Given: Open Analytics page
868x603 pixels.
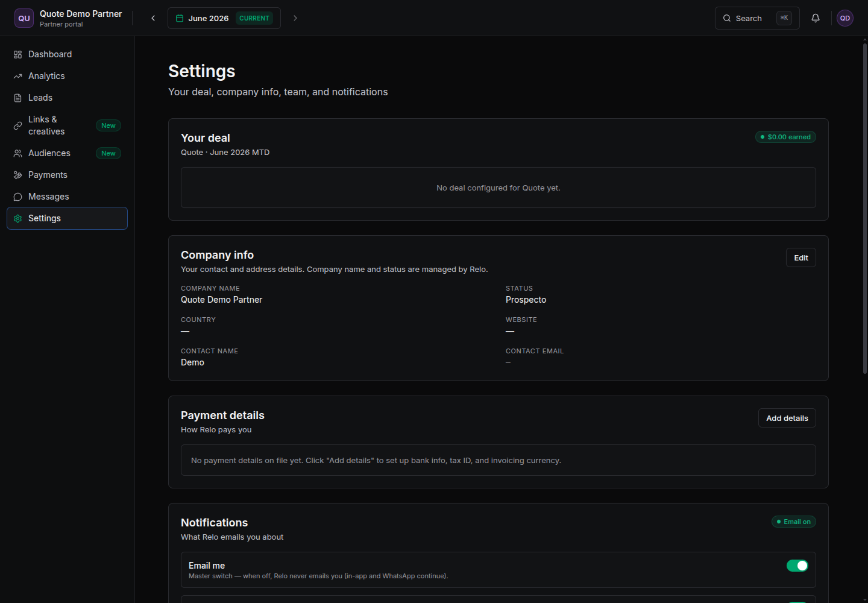Looking at the screenshot, I should click(x=67, y=76).
